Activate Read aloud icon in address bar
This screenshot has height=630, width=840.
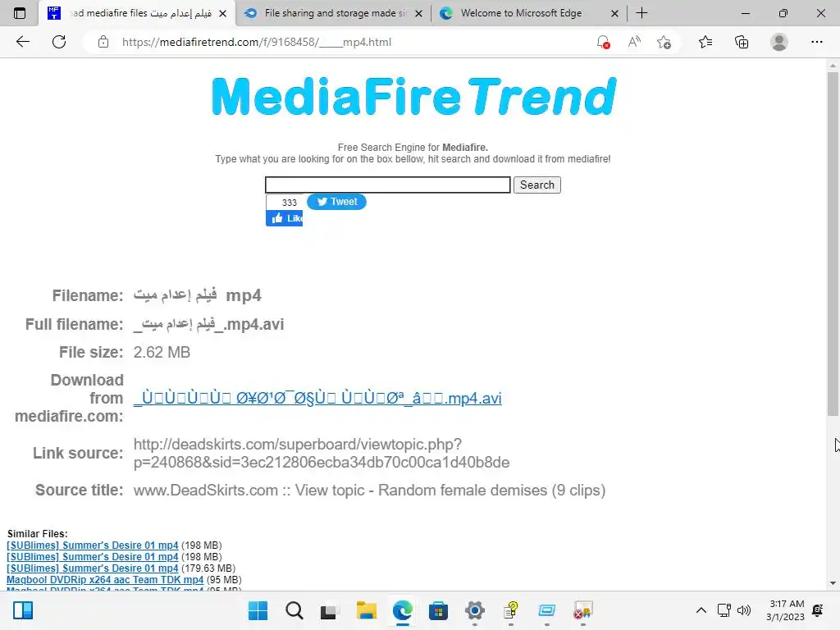(x=634, y=42)
